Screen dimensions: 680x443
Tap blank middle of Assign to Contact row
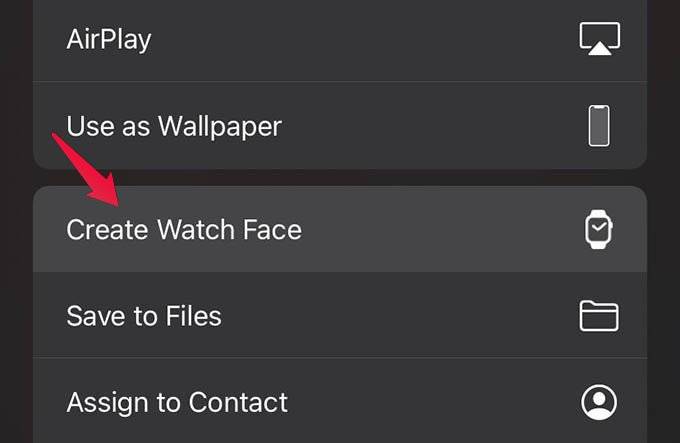(430, 403)
